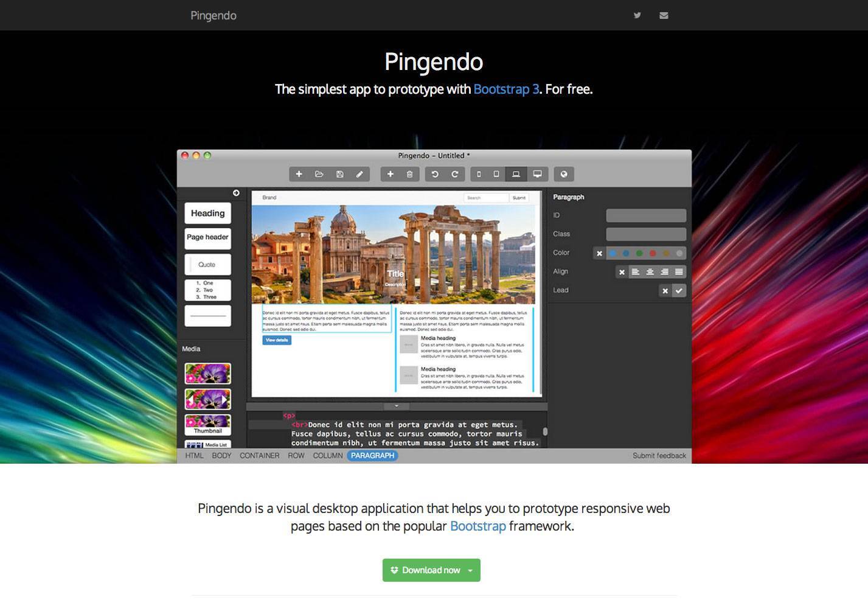Switch to phone viewport size
This screenshot has width=868, height=600.
tap(479, 174)
